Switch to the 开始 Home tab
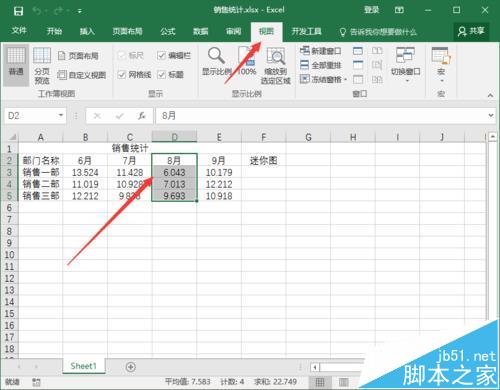This screenshot has height=390, width=500. point(54,31)
